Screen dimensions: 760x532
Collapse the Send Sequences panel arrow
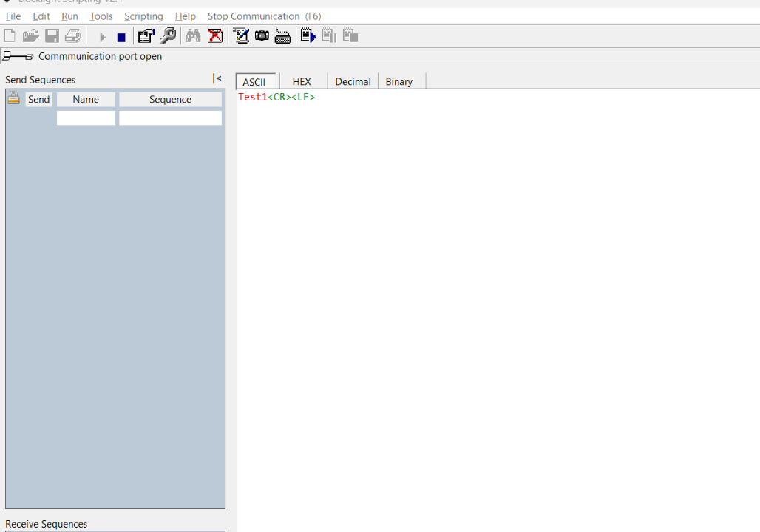point(217,78)
